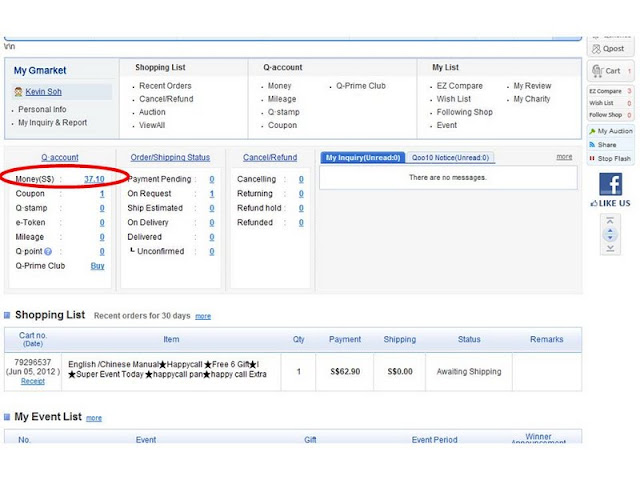Open Recent Orders in Shopping List
The height and width of the screenshot is (480, 640).
(165, 86)
